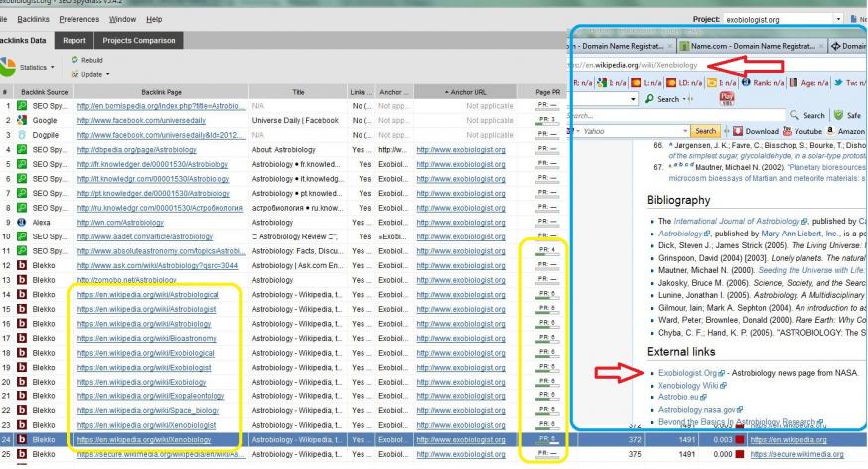This screenshot has width=868, height=469.
Task: Click the Alexa Rank icon in browser SEO bar
Action: click(x=746, y=83)
